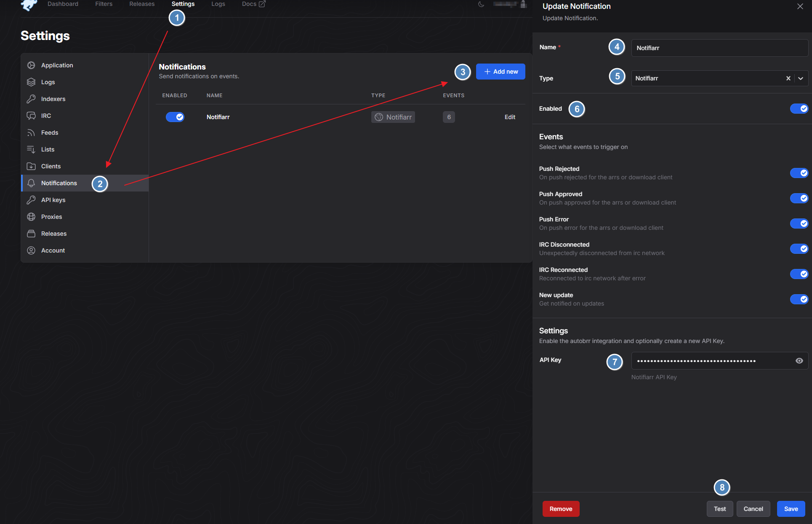Open the Logs top navigation tab
Image resolution: width=812 pixels, height=524 pixels.
tap(218, 4)
